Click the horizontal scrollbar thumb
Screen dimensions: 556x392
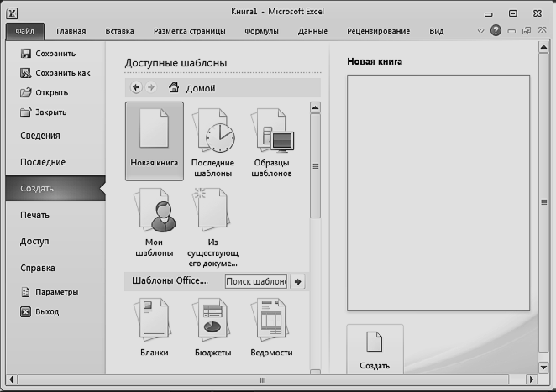pos(263,379)
